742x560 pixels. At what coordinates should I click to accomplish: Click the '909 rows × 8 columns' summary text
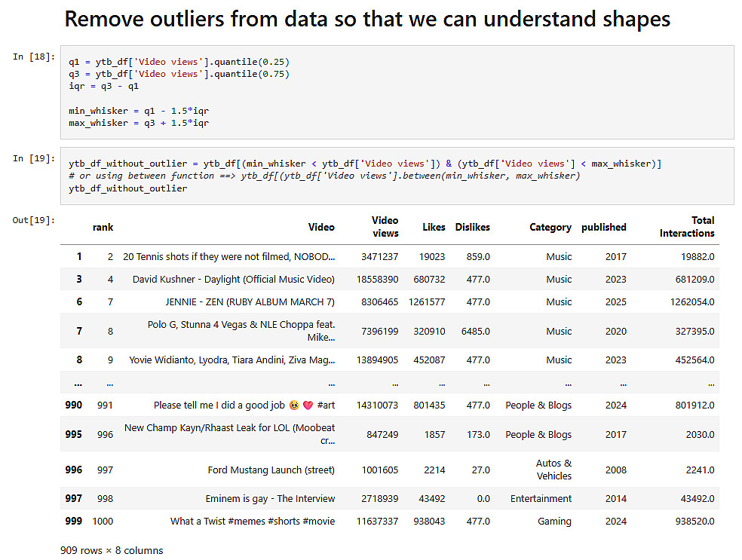(x=112, y=550)
